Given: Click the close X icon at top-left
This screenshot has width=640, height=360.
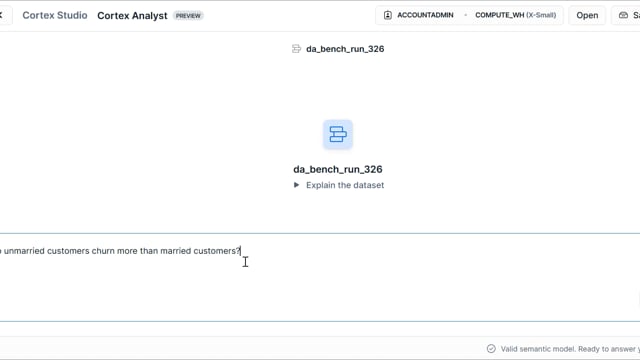Looking at the screenshot, I should click(x=1, y=16).
